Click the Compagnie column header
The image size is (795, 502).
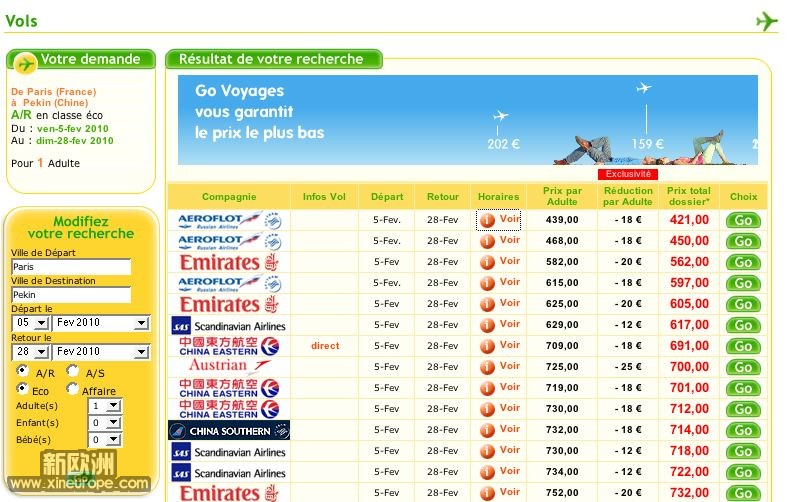[x=229, y=197]
